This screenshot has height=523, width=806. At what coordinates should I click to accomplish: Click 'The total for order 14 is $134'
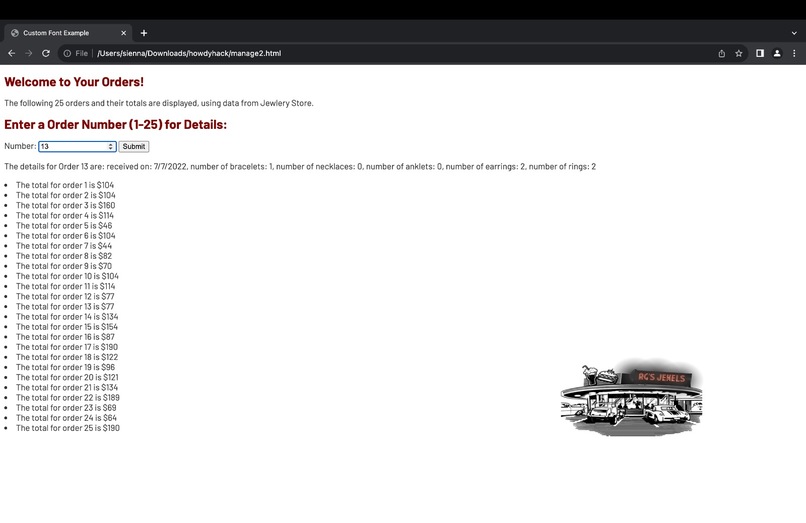pos(67,317)
